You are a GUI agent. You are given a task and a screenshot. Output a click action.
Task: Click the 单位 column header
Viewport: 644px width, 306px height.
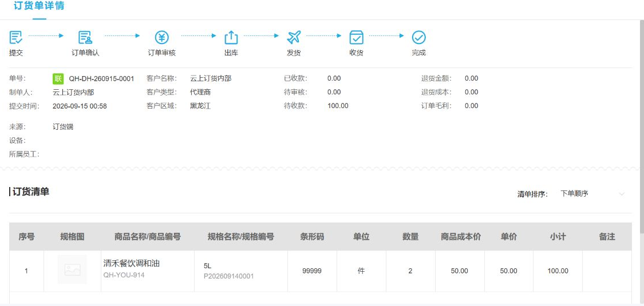pyautogui.click(x=361, y=237)
